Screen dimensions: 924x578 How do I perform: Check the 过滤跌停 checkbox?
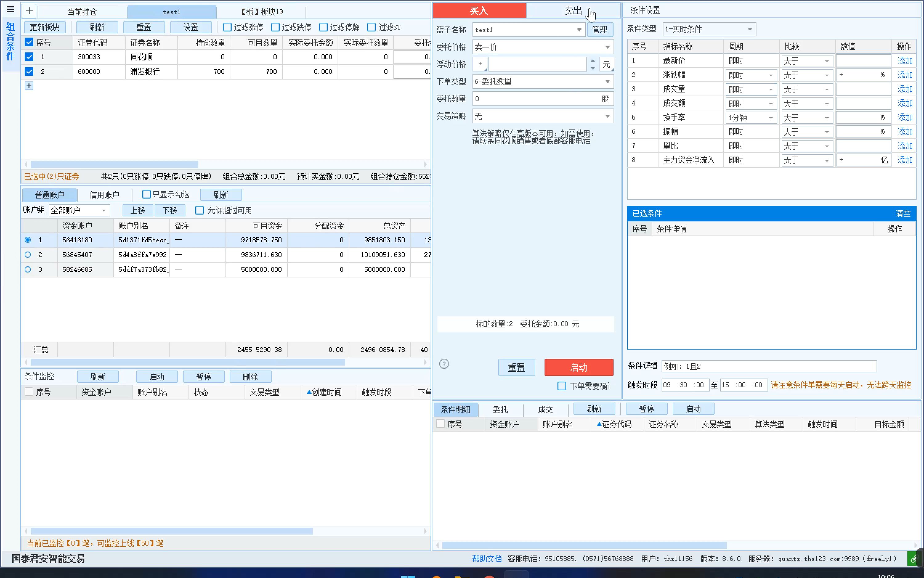coord(275,27)
